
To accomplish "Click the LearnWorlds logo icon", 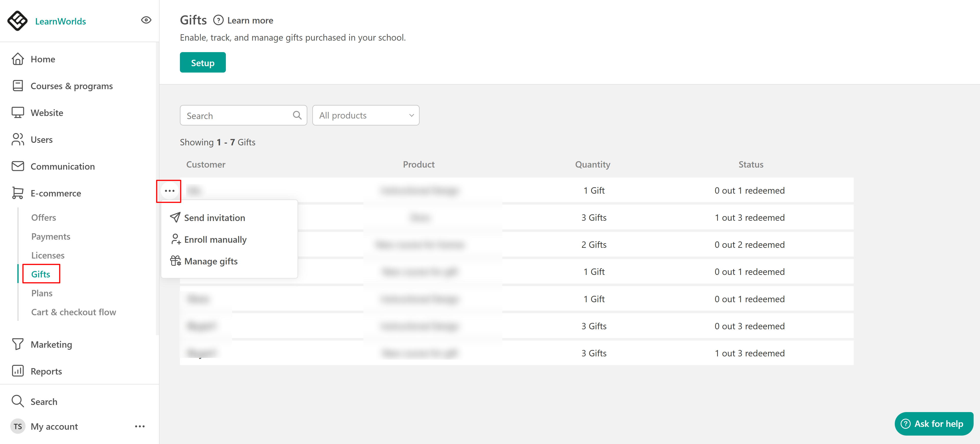I will coord(17,20).
